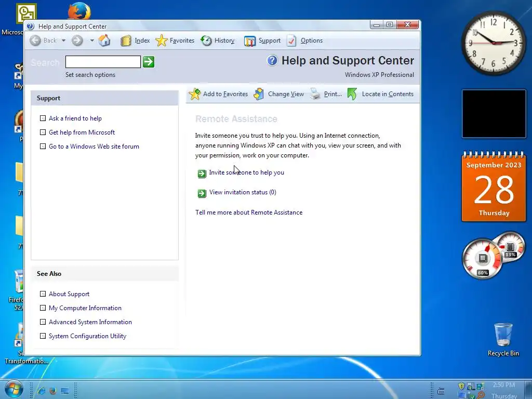Click the black slideshow gadget
The image size is (532, 399).
point(494,114)
